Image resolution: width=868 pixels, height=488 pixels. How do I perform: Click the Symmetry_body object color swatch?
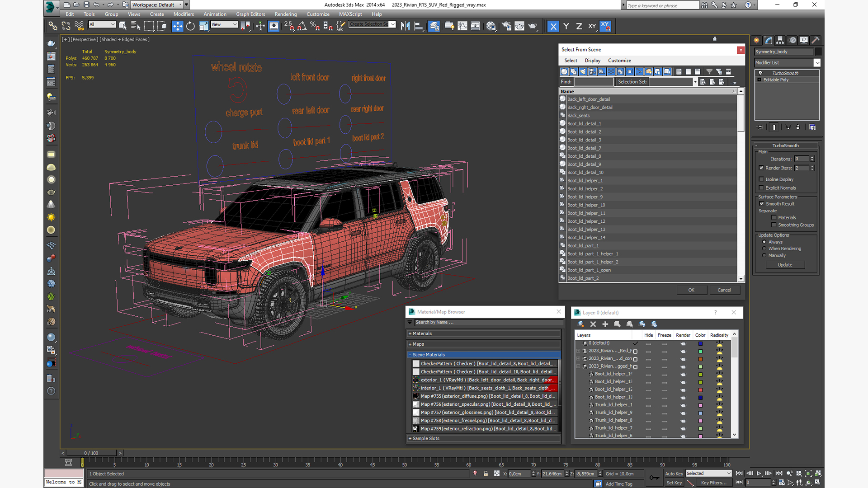coord(818,52)
